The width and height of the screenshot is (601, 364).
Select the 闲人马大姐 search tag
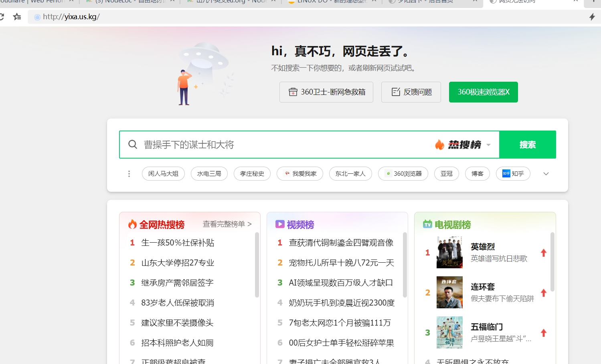pos(163,174)
